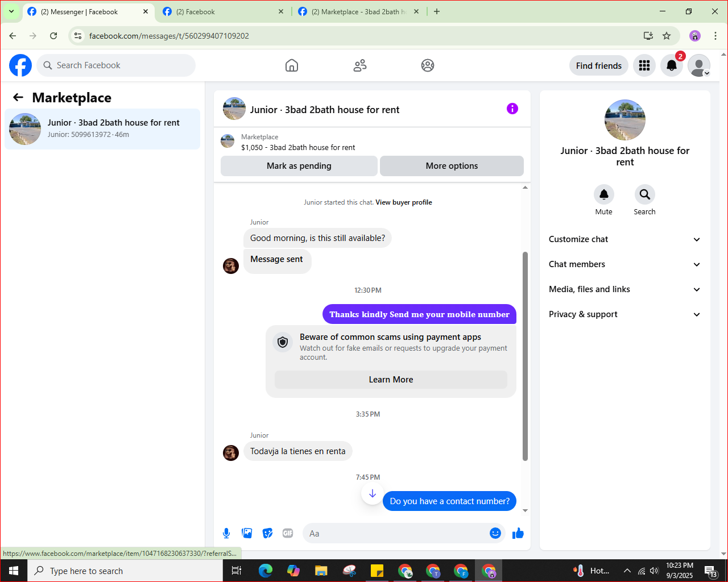Mute this conversation bell icon
The image size is (728, 582).
coord(604,194)
